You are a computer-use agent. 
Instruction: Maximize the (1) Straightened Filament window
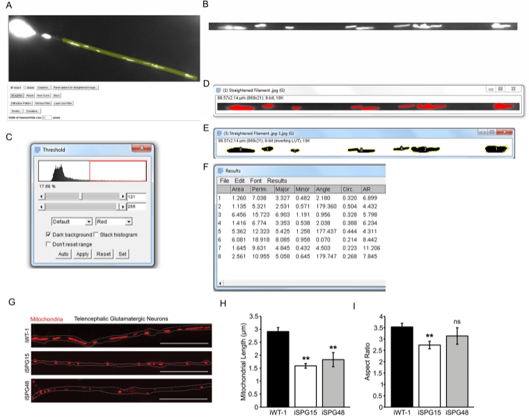pos(500,88)
